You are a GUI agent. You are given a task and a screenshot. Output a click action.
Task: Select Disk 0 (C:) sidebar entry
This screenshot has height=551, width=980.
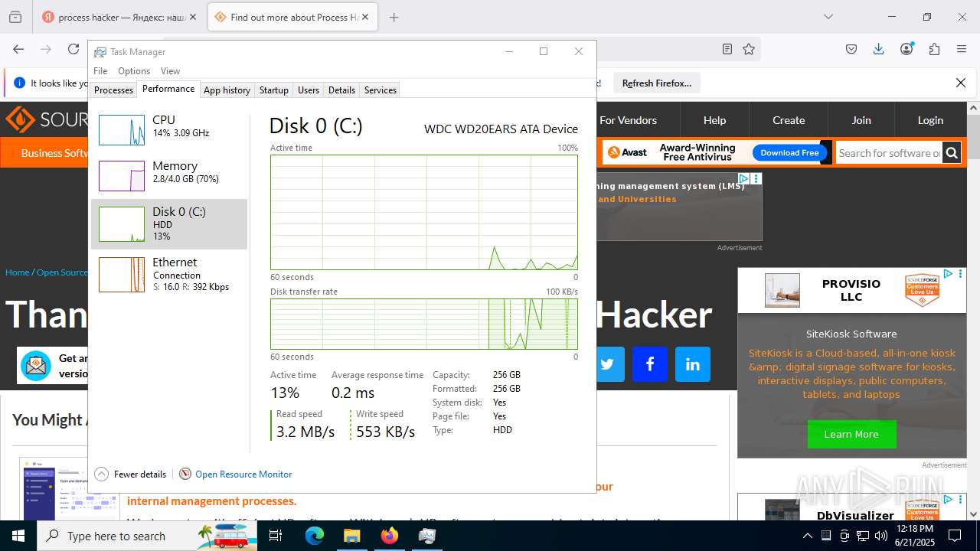169,223
